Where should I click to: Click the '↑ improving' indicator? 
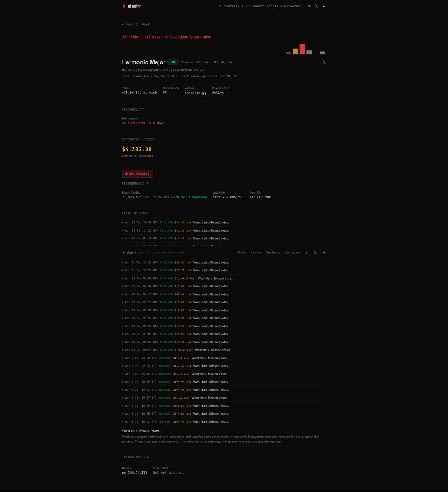coord(198,197)
